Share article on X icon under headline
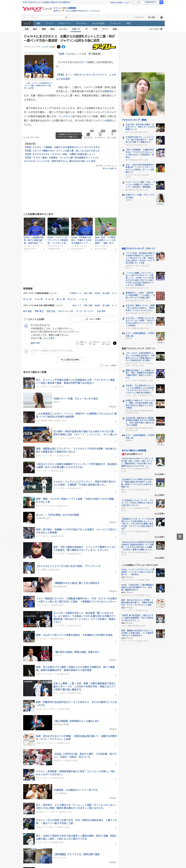The height and width of the screenshot is (868, 186). (59, 47)
